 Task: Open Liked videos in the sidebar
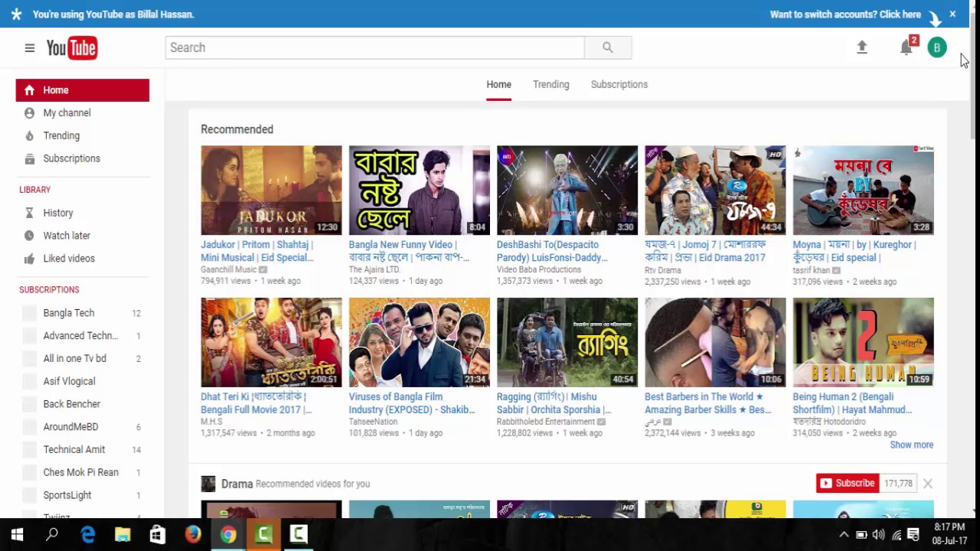click(x=69, y=258)
